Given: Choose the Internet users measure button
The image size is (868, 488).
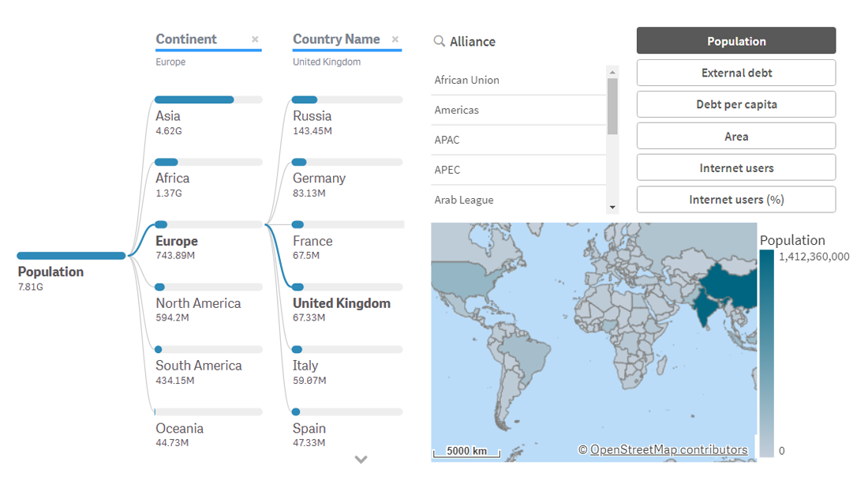Looking at the screenshot, I should [x=735, y=167].
